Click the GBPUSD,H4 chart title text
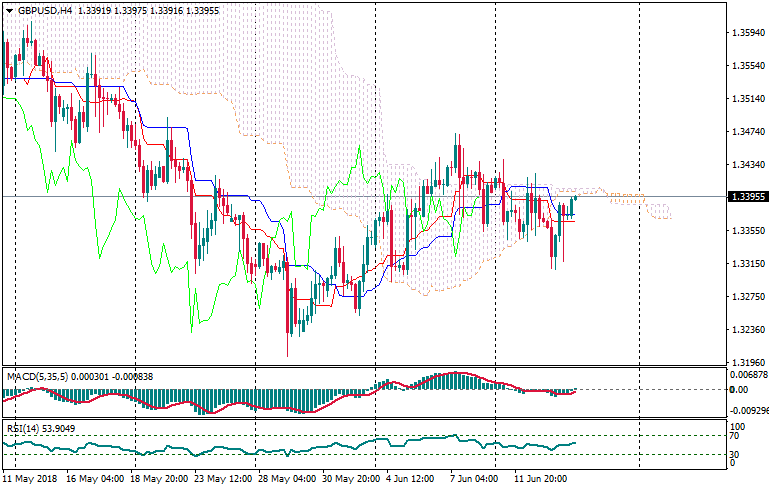Screen dimensions: 769x490 [x=45, y=10]
